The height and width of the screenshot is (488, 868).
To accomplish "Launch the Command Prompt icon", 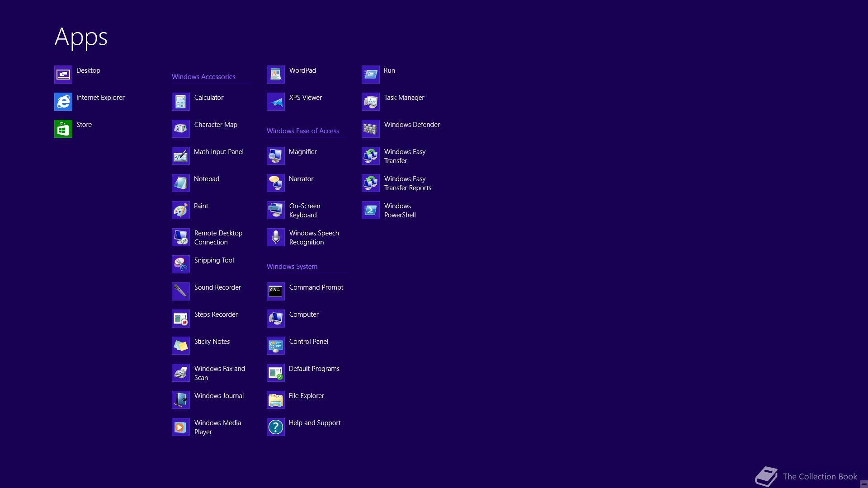I will pos(276,291).
